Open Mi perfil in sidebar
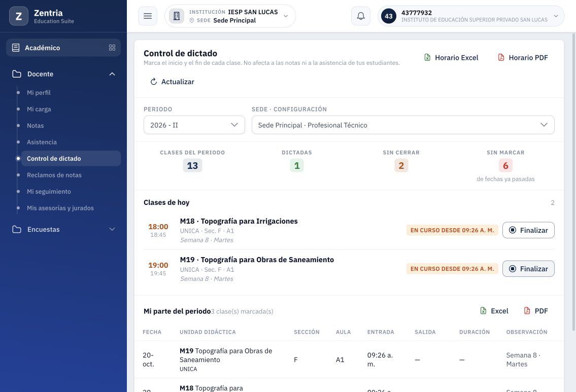This screenshot has height=392, width=576. (x=39, y=92)
